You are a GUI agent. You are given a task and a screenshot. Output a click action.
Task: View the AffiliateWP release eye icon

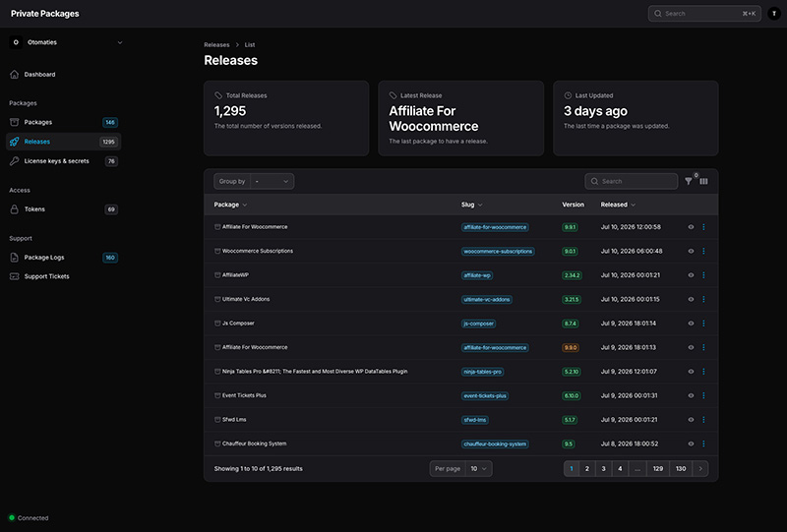point(691,275)
